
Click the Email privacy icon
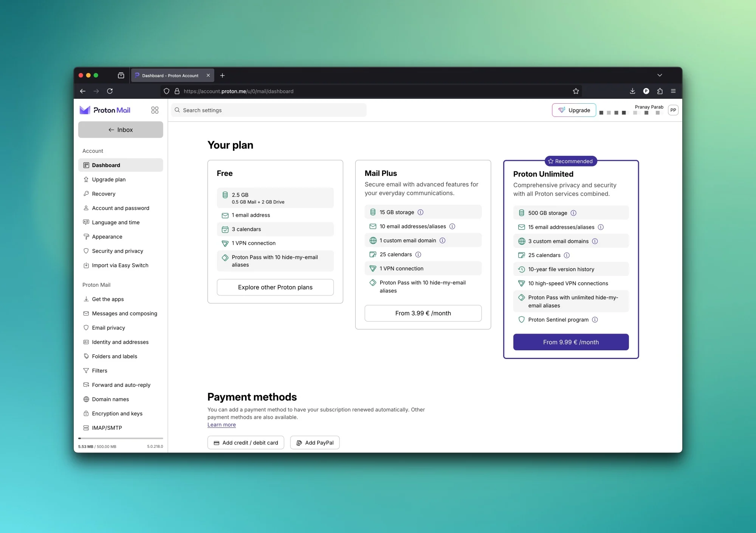86,328
